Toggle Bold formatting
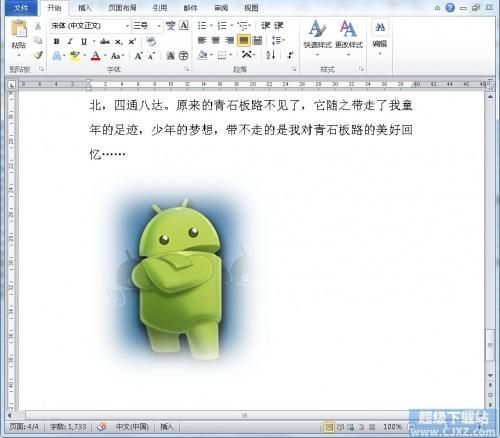 pos(56,42)
